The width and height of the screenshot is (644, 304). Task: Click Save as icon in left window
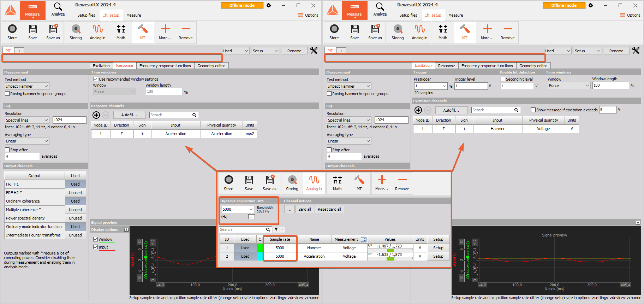click(53, 32)
